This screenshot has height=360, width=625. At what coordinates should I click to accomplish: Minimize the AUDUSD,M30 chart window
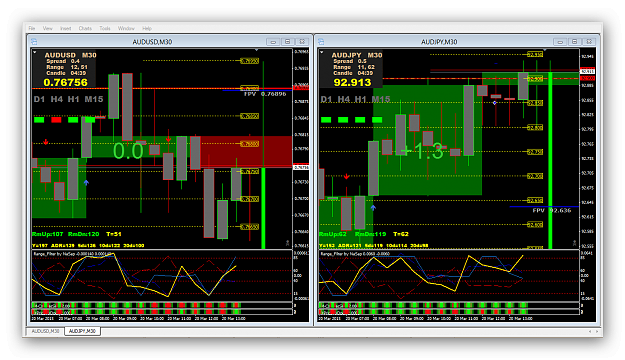pyautogui.click(x=273, y=42)
